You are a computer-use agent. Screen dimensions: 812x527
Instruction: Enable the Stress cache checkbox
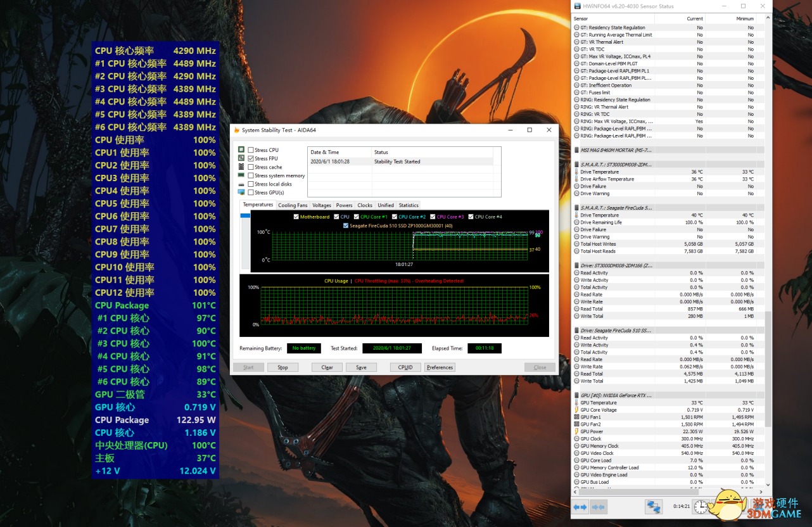click(x=251, y=167)
